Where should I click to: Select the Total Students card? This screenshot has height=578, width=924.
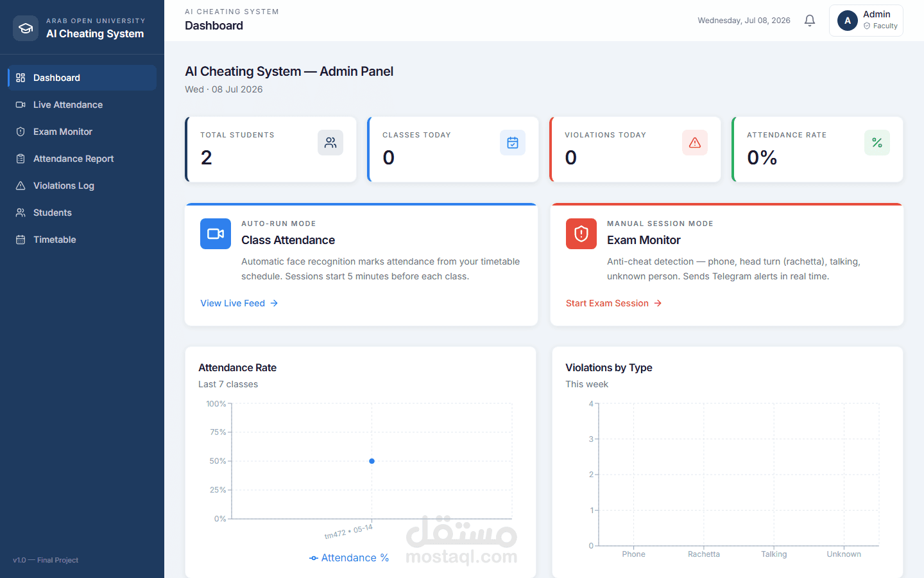tap(271, 149)
